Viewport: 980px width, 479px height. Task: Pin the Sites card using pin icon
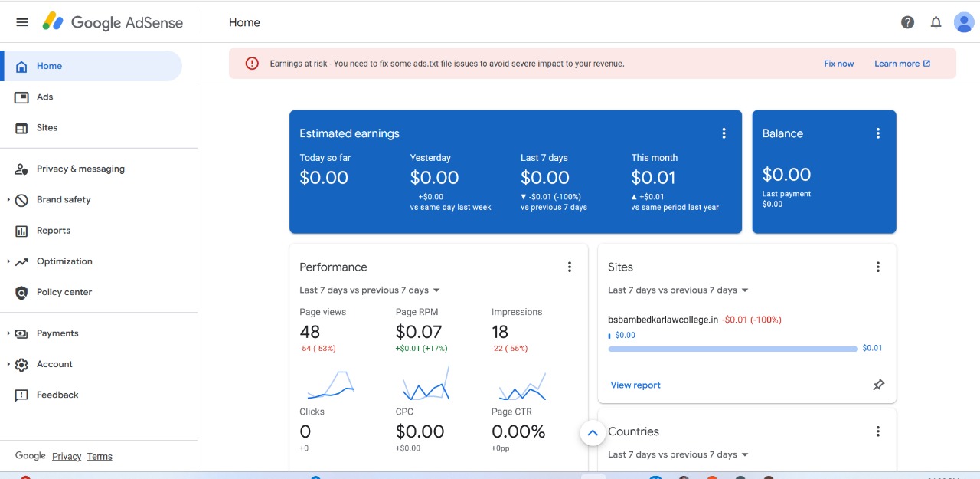(878, 385)
